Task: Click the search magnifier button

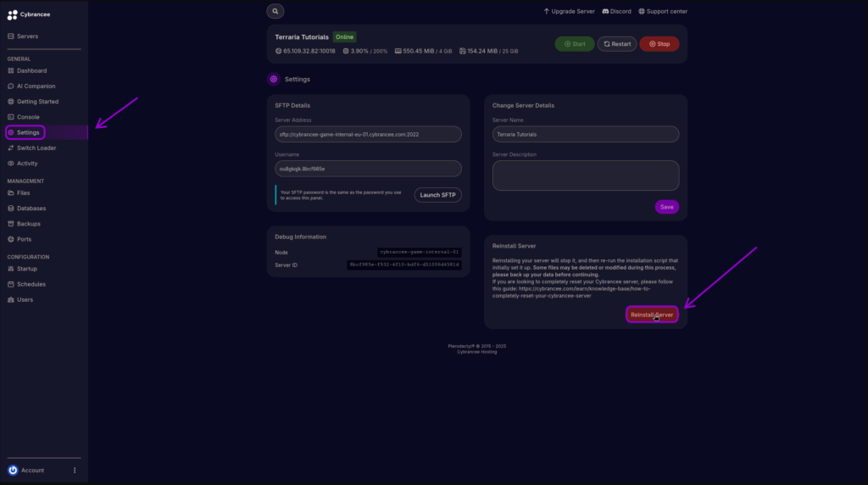Action: click(275, 11)
